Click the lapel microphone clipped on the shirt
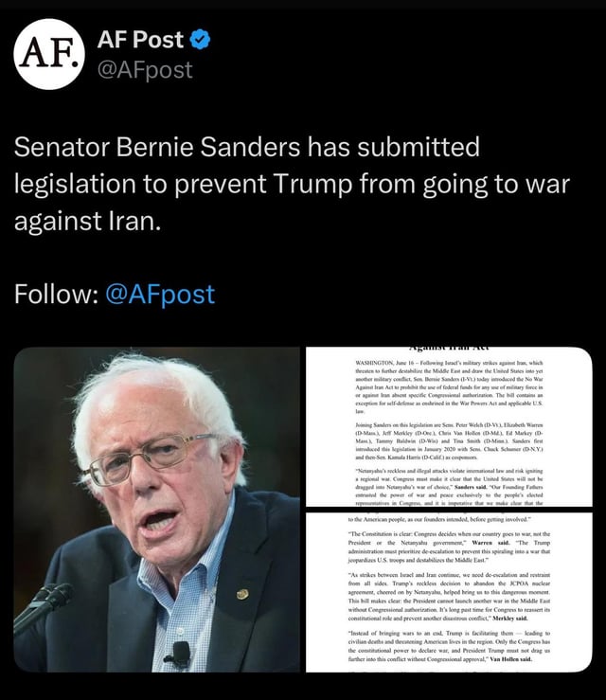Viewport: 606px width, 700px height. (179, 653)
